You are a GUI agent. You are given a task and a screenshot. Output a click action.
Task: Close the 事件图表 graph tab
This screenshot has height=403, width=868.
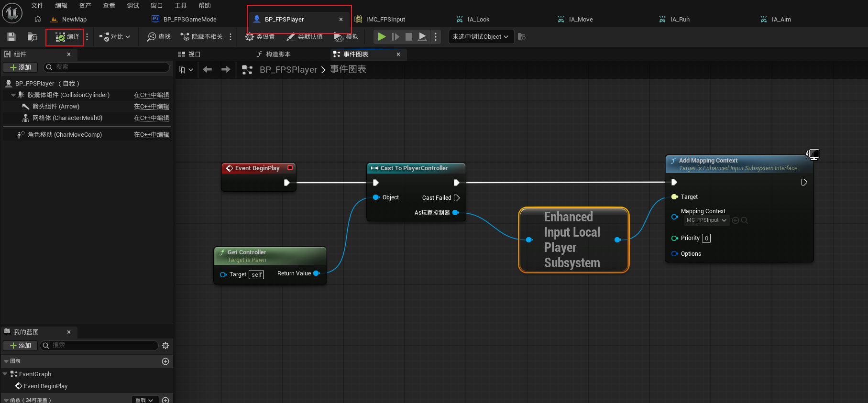pyautogui.click(x=398, y=54)
